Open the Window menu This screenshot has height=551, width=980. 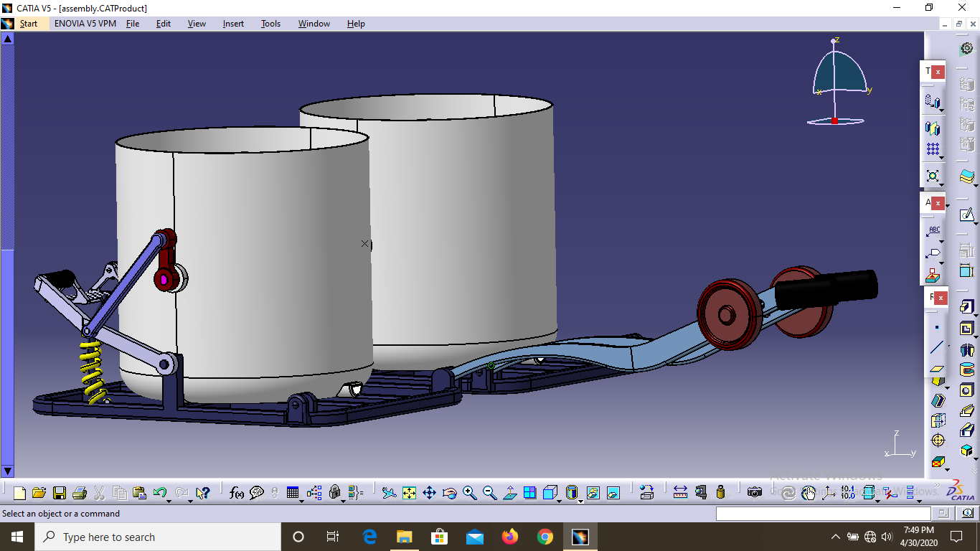pyautogui.click(x=314, y=24)
